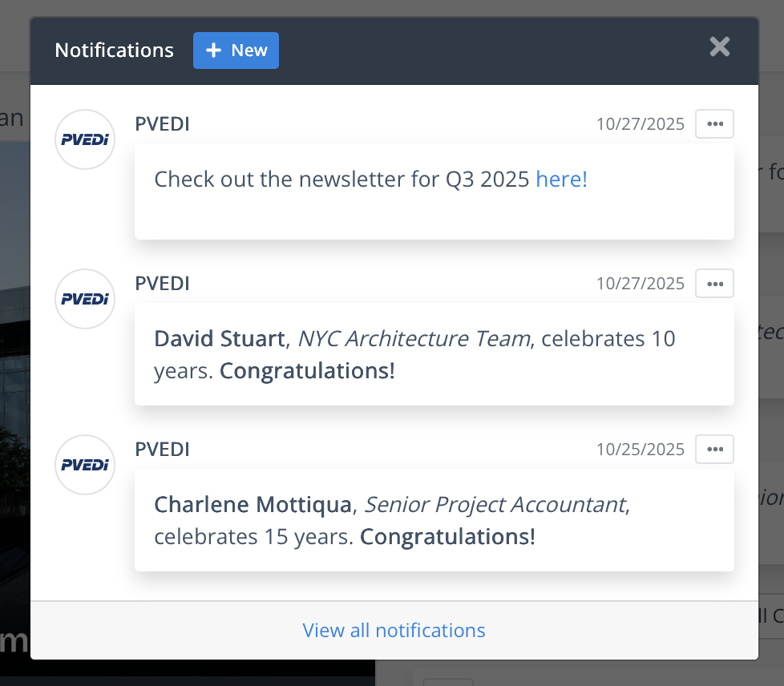Open the ellipsis menu on Charlene Mottiqua's notification
784x686 pixels.
(x=713, y=449)
